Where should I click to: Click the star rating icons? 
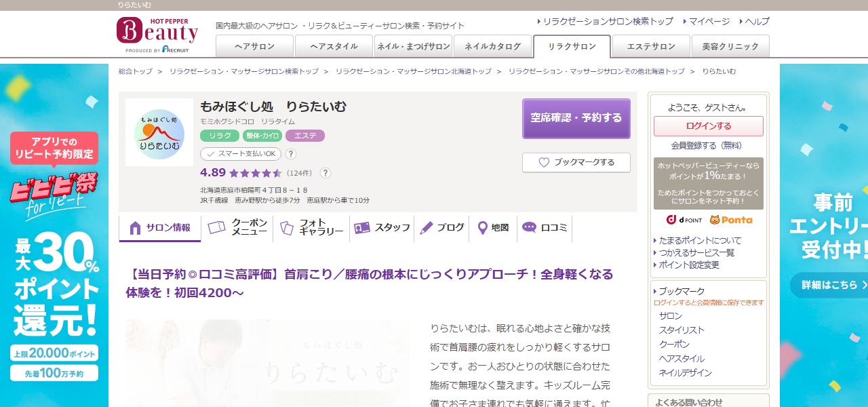pos(256,173)
